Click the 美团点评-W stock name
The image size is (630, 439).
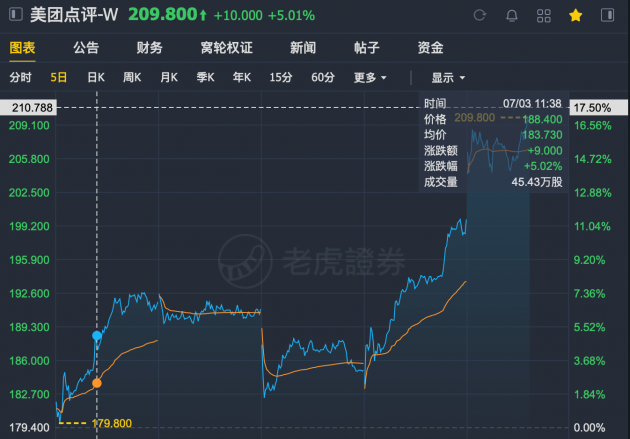click(74, 15)
